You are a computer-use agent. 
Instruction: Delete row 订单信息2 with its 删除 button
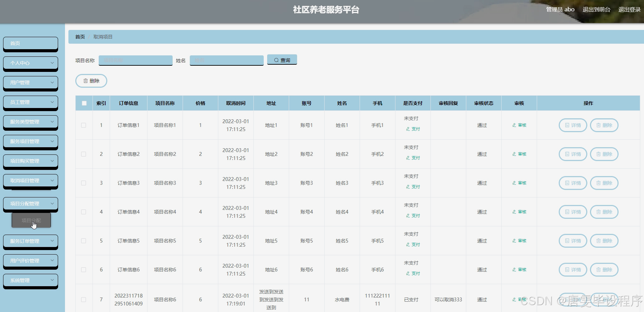[x=604, y=154]
